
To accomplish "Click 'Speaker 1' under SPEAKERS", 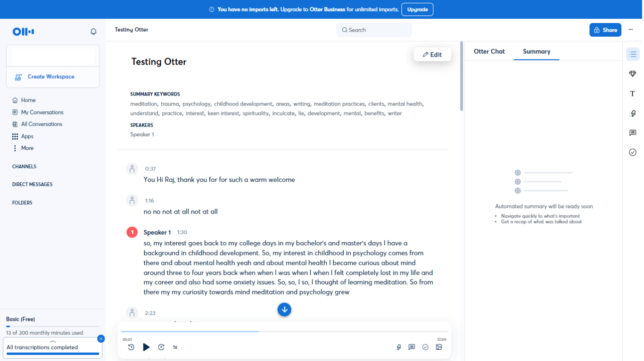I will (x=142, y=134).
